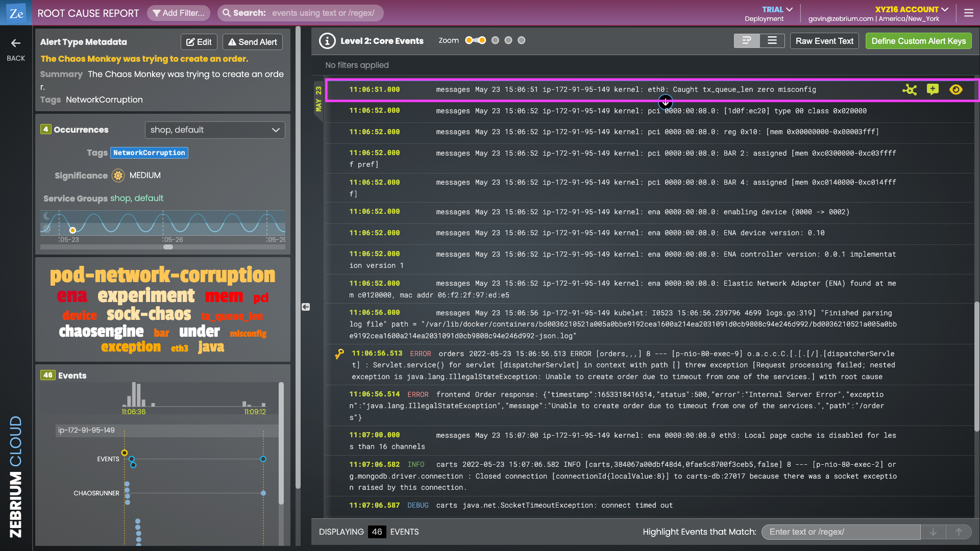This screenshot has height=551, width=980.
Task: Open the hamburger menu in the top-right corner
Action: click(x=968, y=13)
